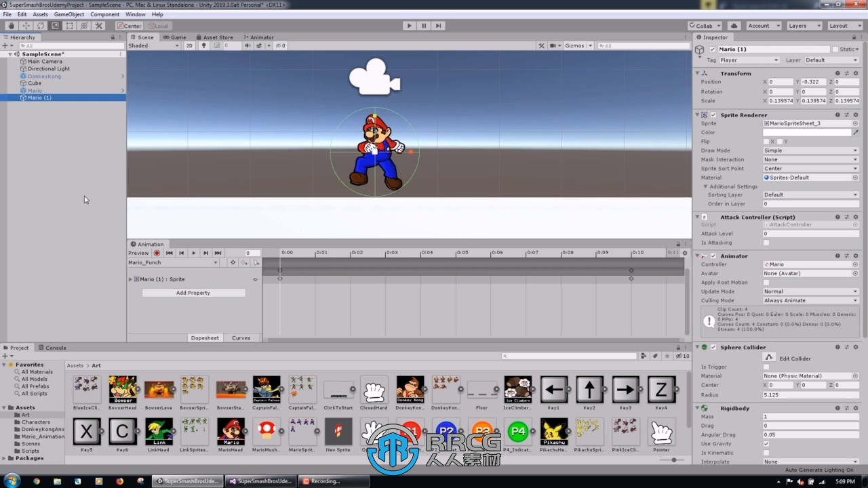Viewport: 868px width, 488px height.
Task: Click the Add Event icon in Animation
Action: (x=256, y=262)
